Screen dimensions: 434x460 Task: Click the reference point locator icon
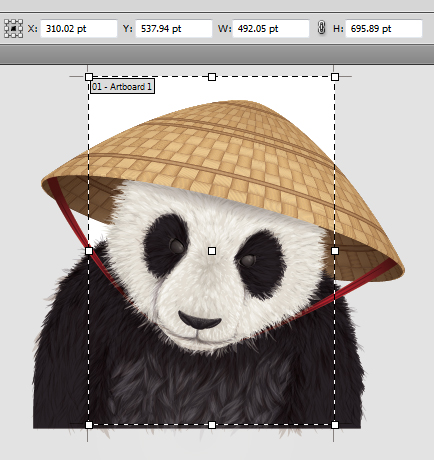point(13,28)
